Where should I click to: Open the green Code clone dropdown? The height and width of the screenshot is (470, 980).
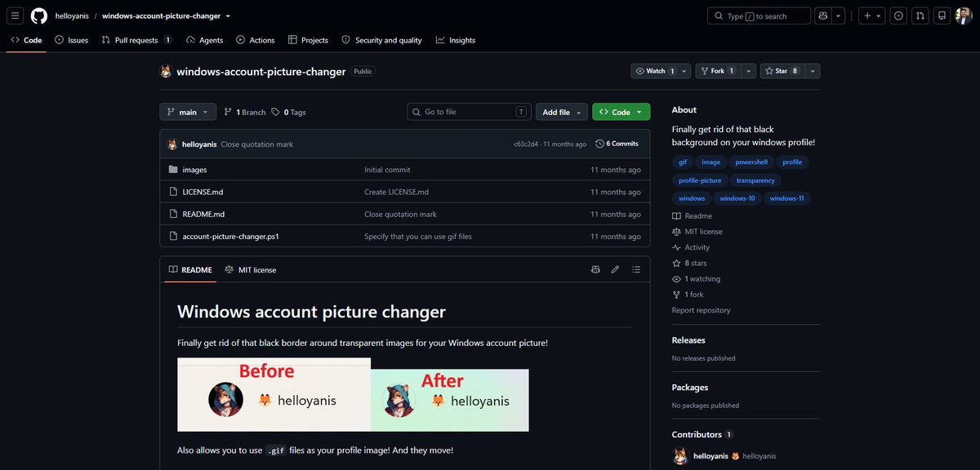[x=621, y=112]
